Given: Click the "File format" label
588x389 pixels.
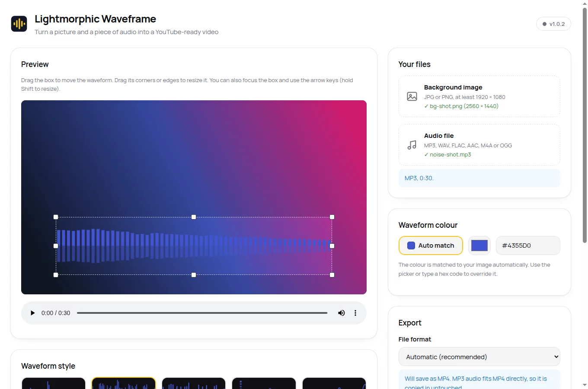Looking at the screenshot, I should [415, 339].
